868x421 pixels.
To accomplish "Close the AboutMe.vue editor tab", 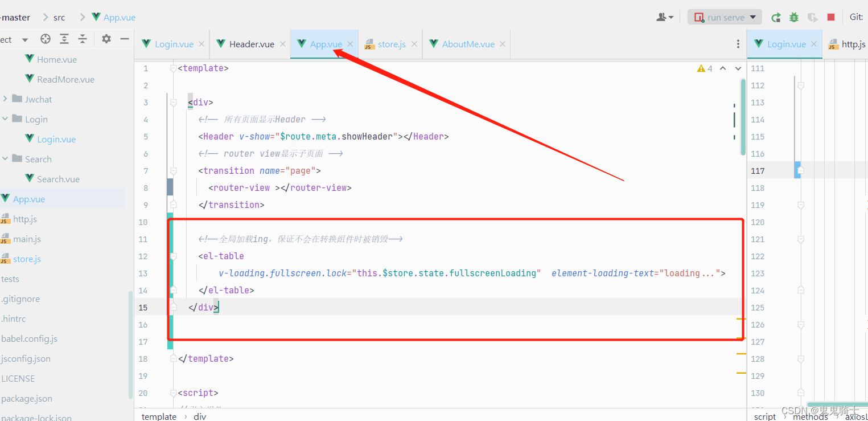I will 503,44.
